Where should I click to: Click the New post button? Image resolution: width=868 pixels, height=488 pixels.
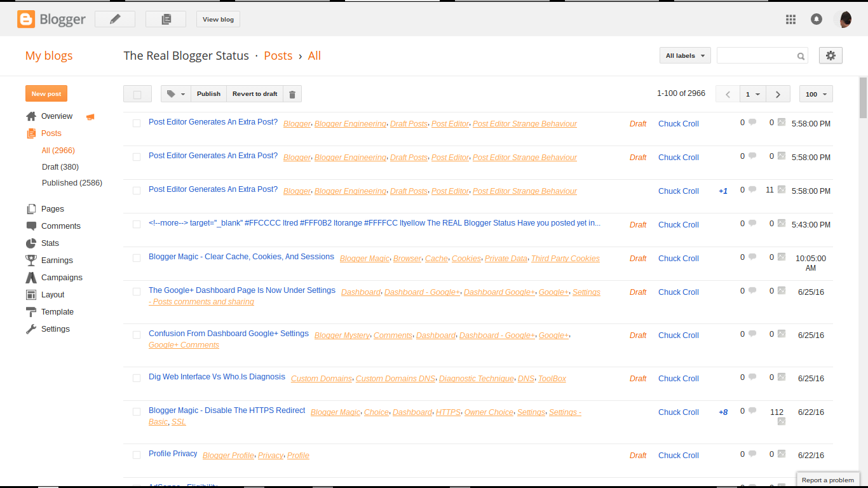(46, 93)
